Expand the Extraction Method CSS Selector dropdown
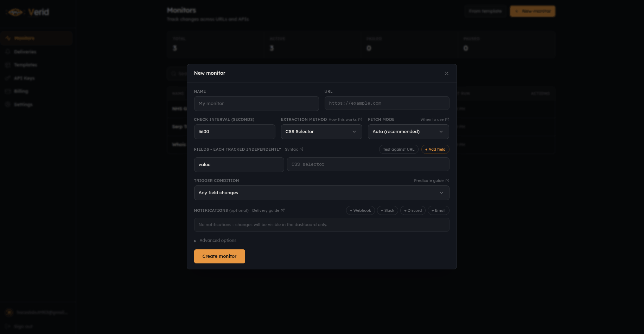644x334 pixels. point(321,132)
